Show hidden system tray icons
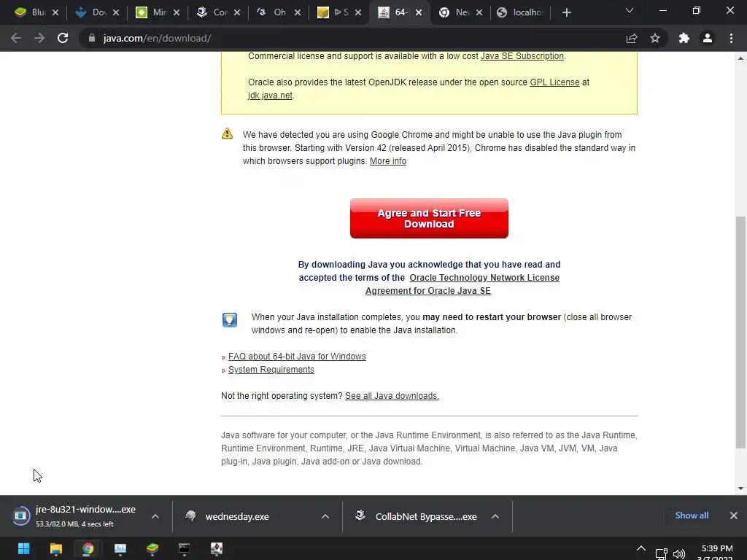Image resolution: width=747 pixels, height=560 pixels. pos(641,549)
